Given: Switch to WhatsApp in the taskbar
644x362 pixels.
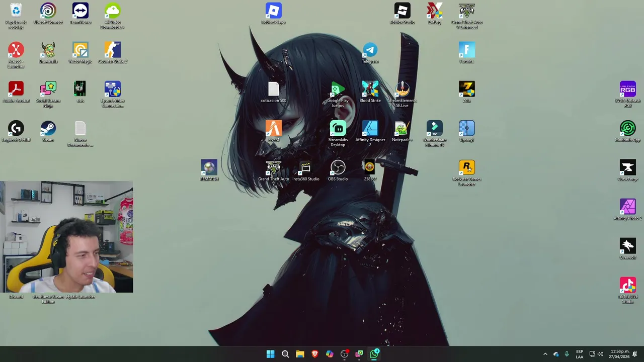Looking at the screenshot, I should pos(374,354).
